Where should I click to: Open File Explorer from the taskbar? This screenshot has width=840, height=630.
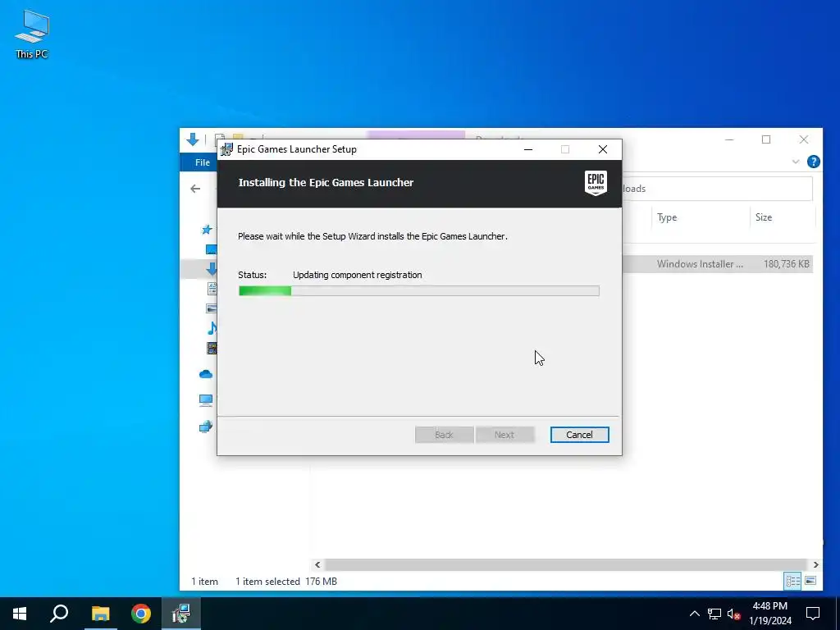click(100, 614)
